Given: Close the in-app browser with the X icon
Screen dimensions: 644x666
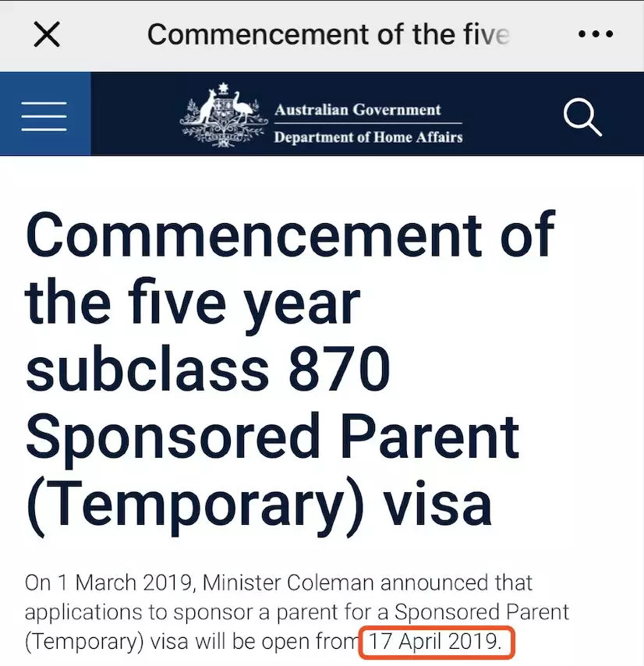Looking at the screenshot, I should point(47,34).
